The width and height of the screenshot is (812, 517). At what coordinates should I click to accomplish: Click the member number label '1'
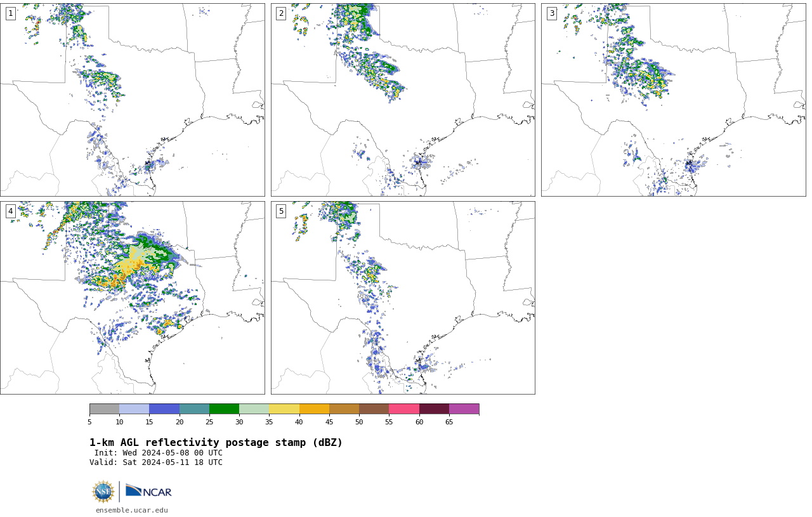[10, 13]
